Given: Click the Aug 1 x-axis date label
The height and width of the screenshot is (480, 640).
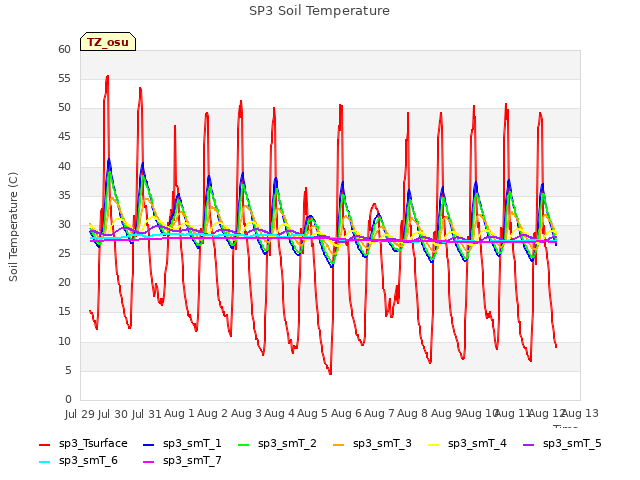Looking at the screenshot, I should click(x=179, y=414).
